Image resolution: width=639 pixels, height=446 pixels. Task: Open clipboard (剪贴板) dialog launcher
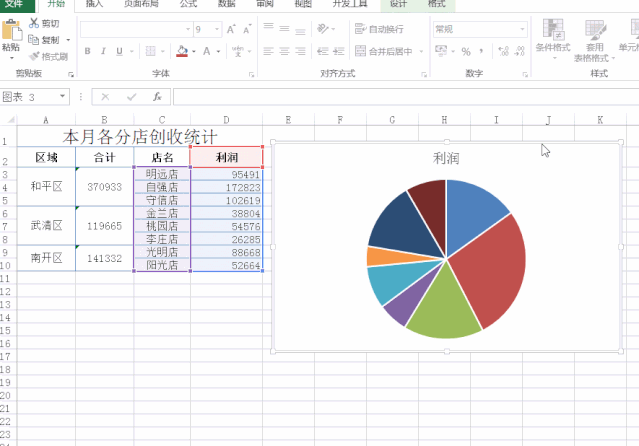[71, 75]
